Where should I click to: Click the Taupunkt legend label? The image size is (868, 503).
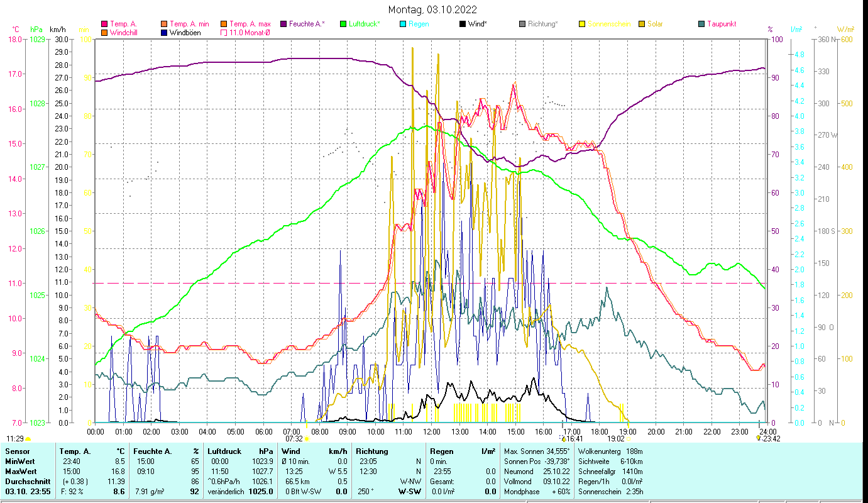pos(722,24)
